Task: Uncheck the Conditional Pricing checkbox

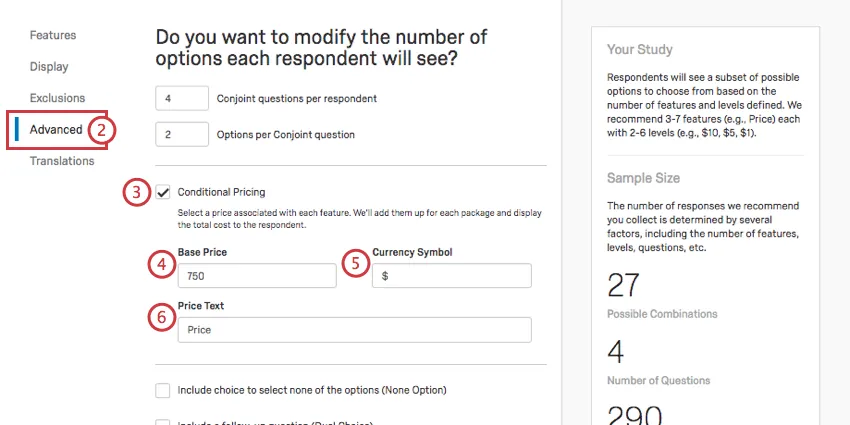Action: point(163,192)
